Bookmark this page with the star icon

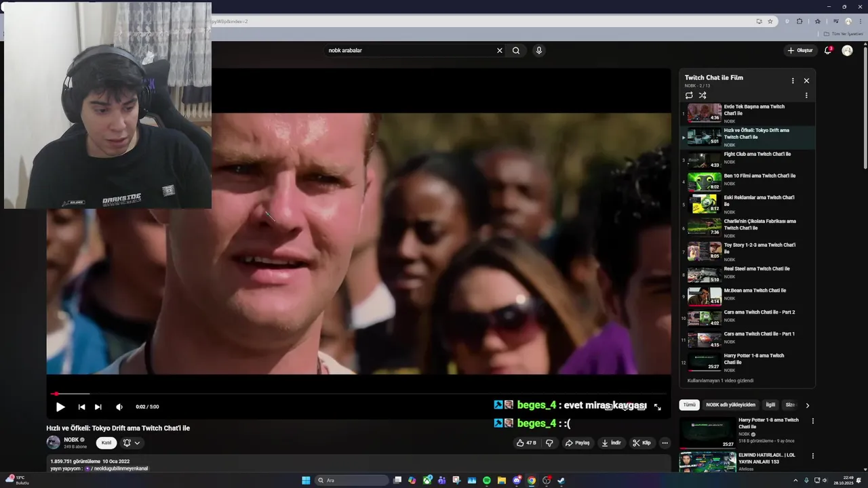point(770,21)
